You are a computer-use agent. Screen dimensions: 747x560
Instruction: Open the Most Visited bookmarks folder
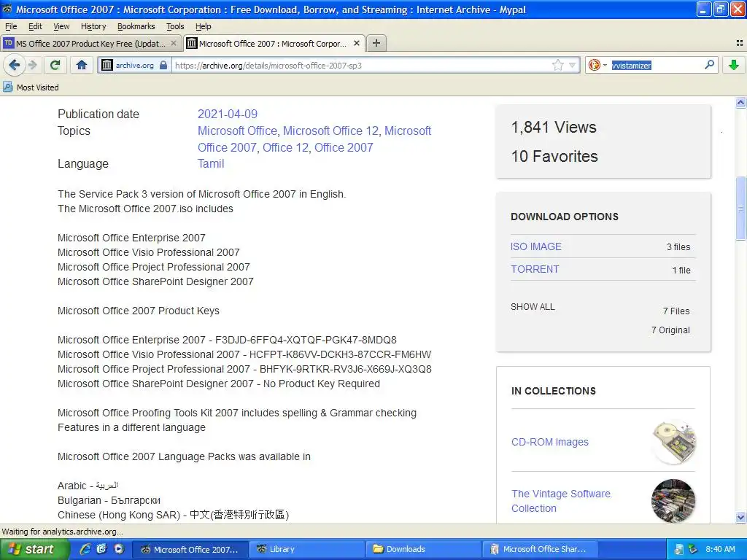click(31, 87)
